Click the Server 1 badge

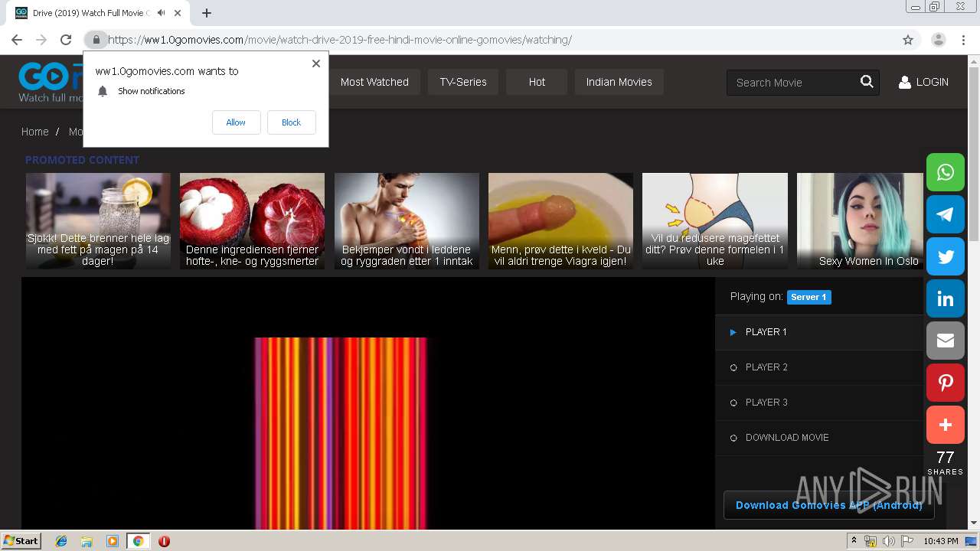click(x=808, y=297)
